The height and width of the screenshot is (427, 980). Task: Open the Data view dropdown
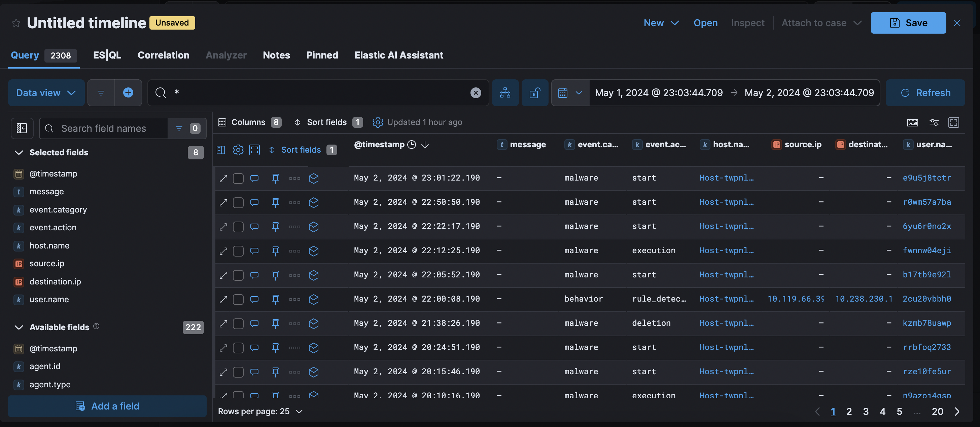click(46, 93)
